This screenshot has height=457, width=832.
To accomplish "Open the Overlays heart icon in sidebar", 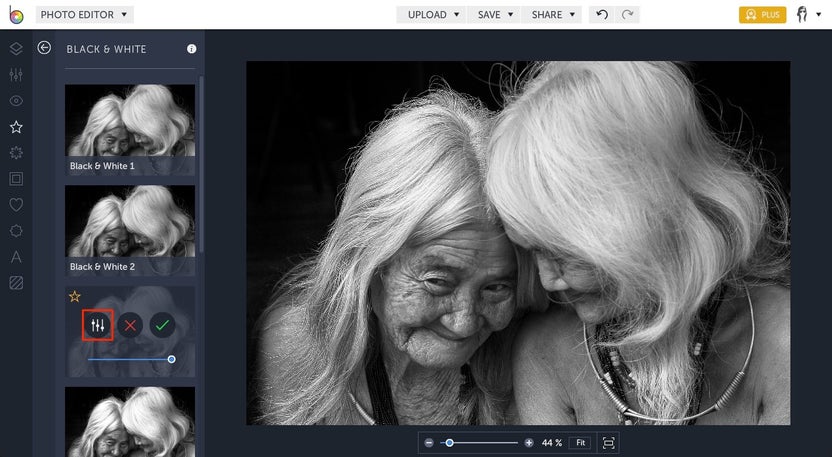I will pos(16,205).
